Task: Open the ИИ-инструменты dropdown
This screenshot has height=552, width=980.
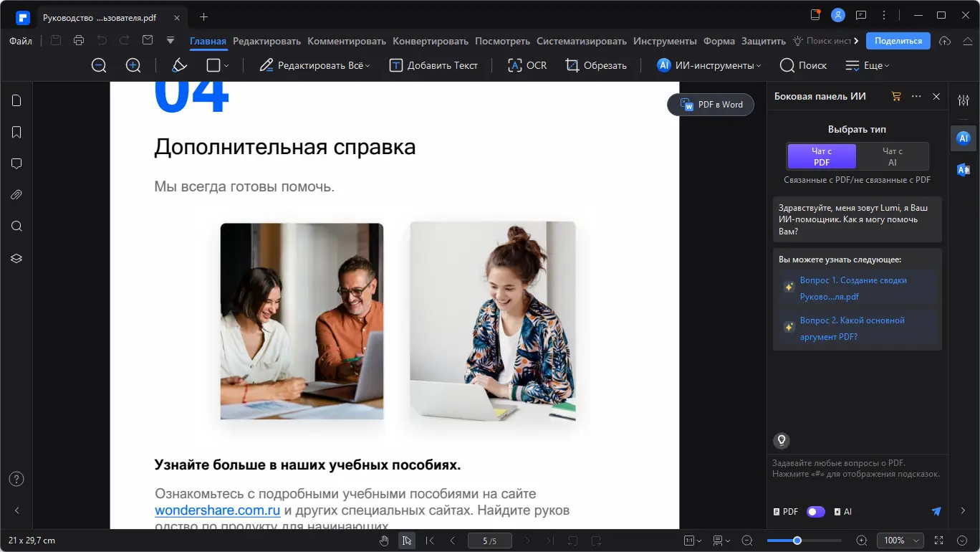Action: pos(708,65)
